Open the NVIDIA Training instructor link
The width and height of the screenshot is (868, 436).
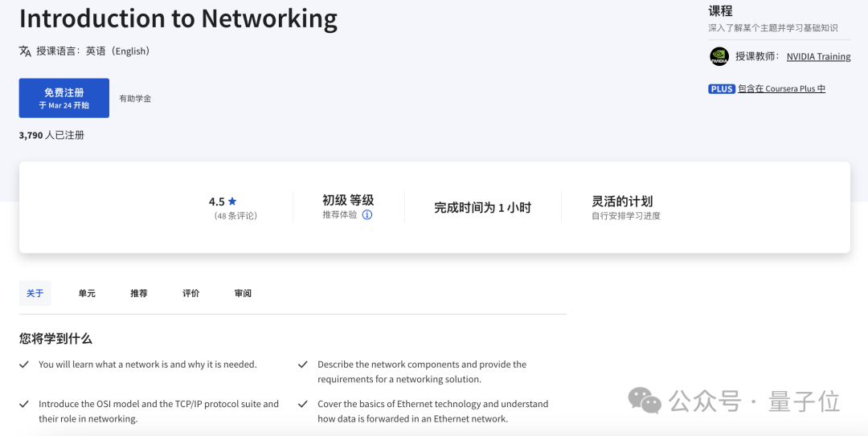pyautogui.click(x=818, y=56)
